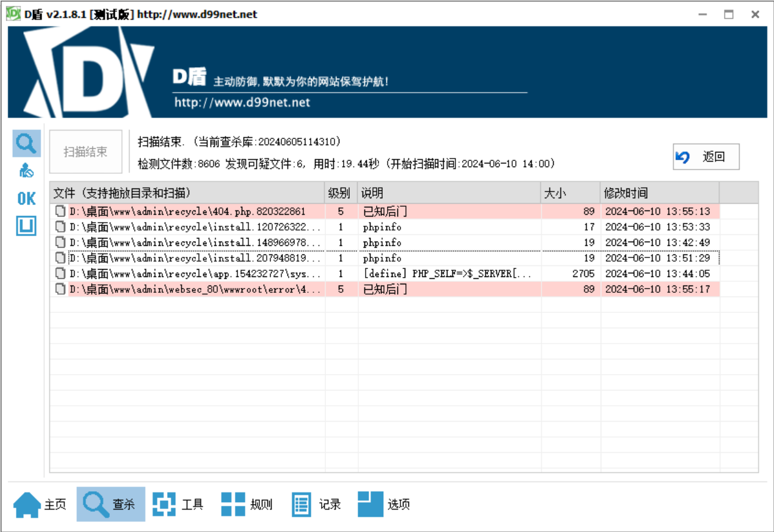Open the 记录 logs tab

[x=316, y=505]
